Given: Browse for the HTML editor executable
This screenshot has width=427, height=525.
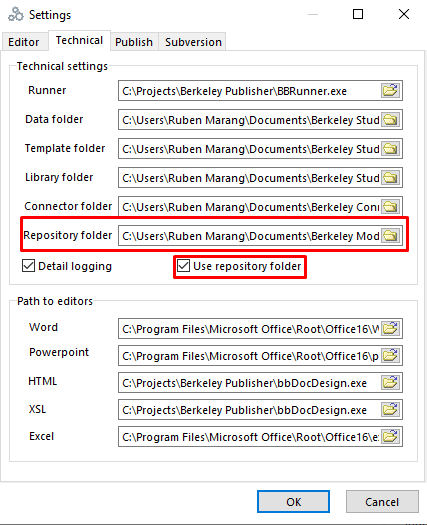Looking at the screenshot, I should click(x=390, y=382).
